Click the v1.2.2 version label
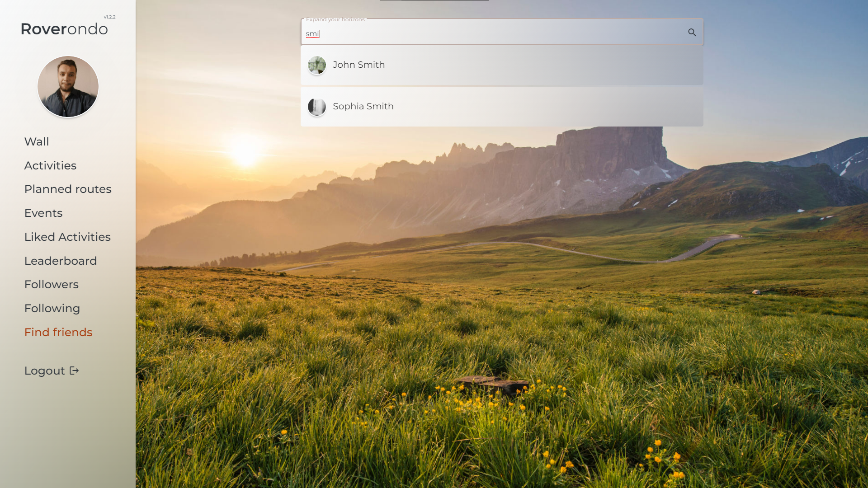This screenshot has width=868, height=488. coord(109,17)
